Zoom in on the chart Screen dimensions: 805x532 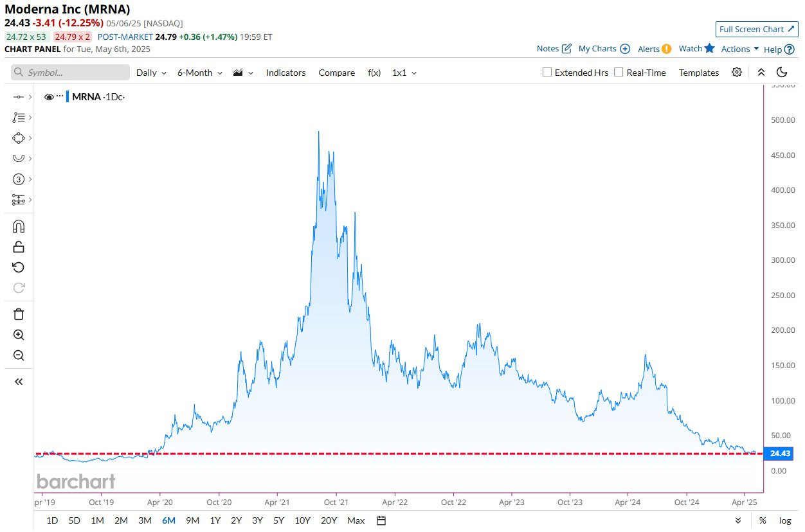19,335
